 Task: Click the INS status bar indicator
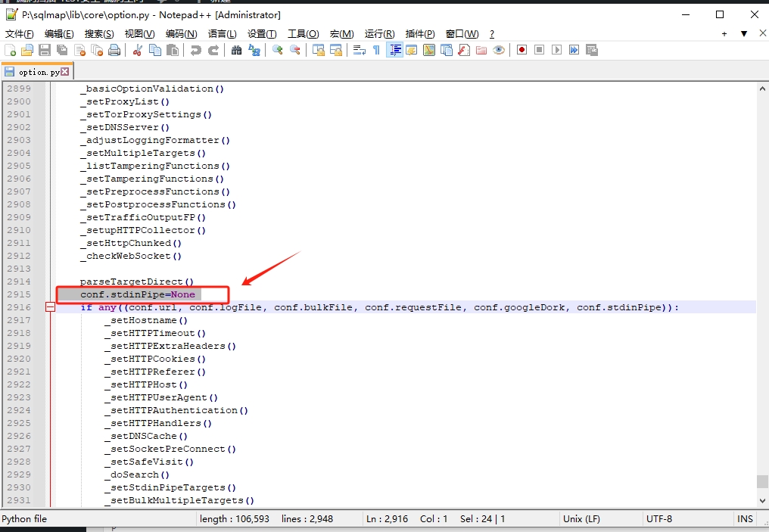coord(745,519)
